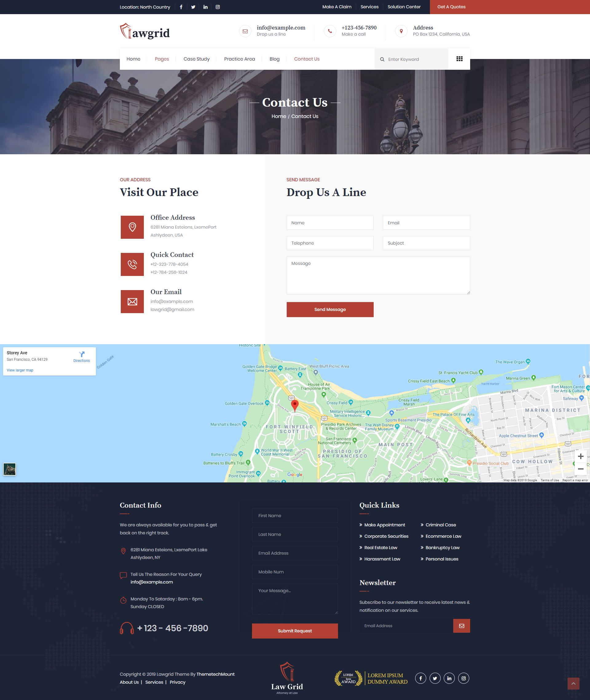
Task: Click the Our Email envelope icon
Action: pos(132,301)
